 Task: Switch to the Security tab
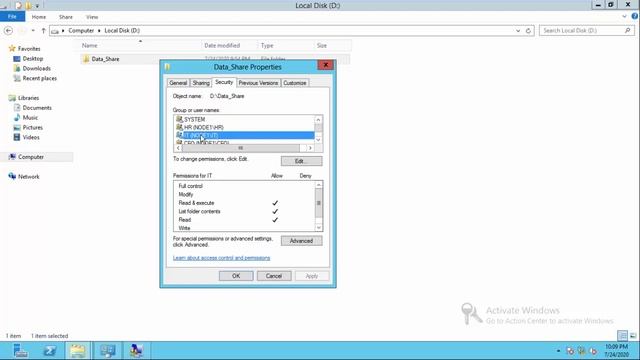[x=224, y=82]
